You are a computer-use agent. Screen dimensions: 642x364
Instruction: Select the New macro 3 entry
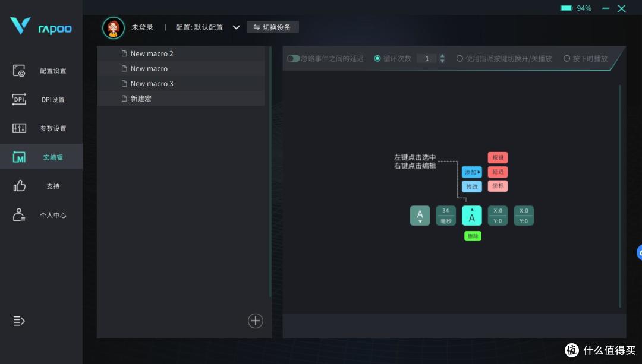coord(181,84)
